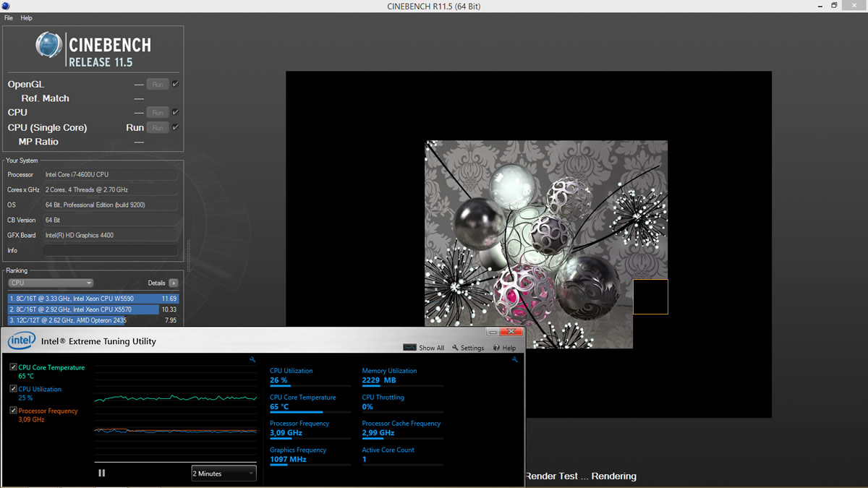Click the wrench icon above the graph

coord(252,359)
